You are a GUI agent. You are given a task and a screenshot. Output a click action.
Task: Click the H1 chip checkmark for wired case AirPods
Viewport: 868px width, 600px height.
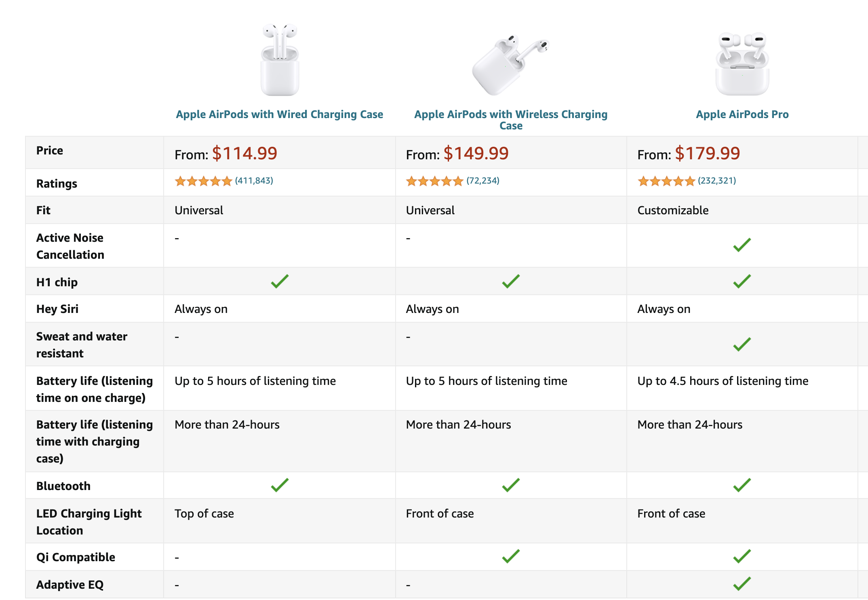tap(280, 281)
